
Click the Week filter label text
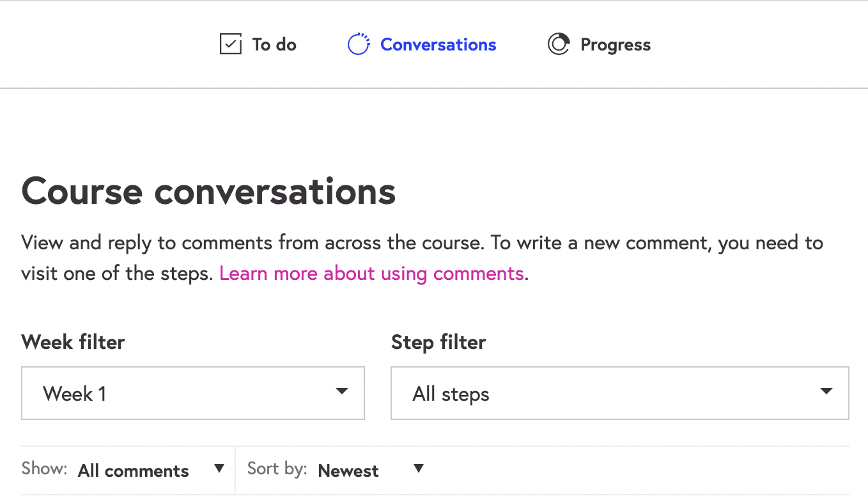point(73,342)
